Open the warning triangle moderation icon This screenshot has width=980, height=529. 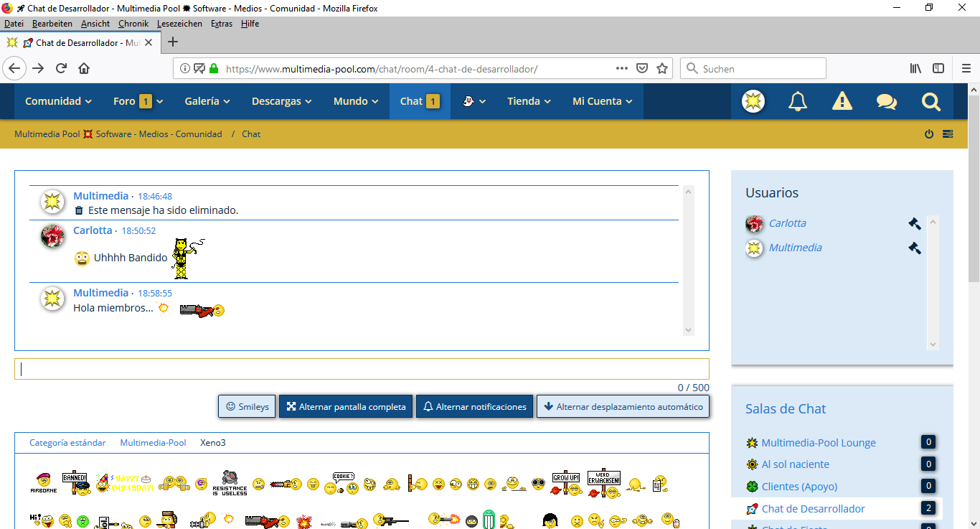[x=842, y=101]
